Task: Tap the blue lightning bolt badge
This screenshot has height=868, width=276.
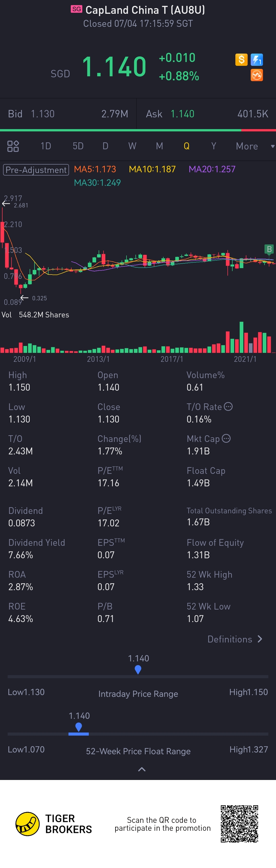Action: (x=257, y=60)
